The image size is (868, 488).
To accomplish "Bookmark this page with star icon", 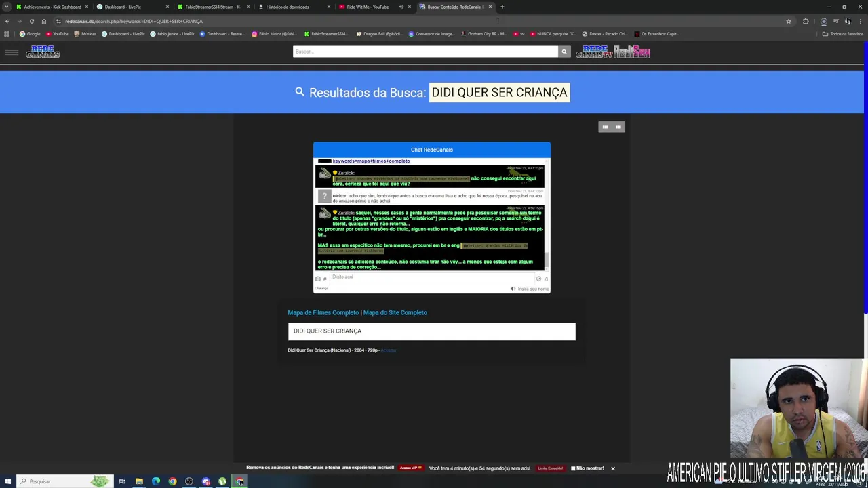I will point(788,21).
